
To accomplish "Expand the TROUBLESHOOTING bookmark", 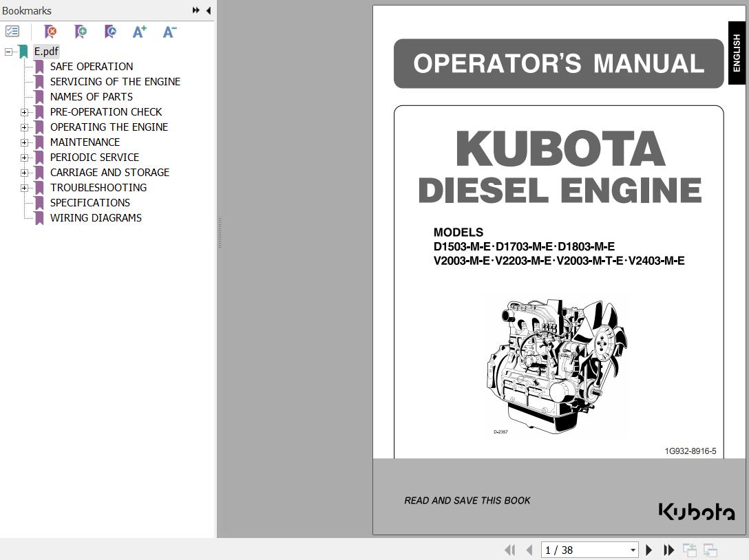I will 24,188.
